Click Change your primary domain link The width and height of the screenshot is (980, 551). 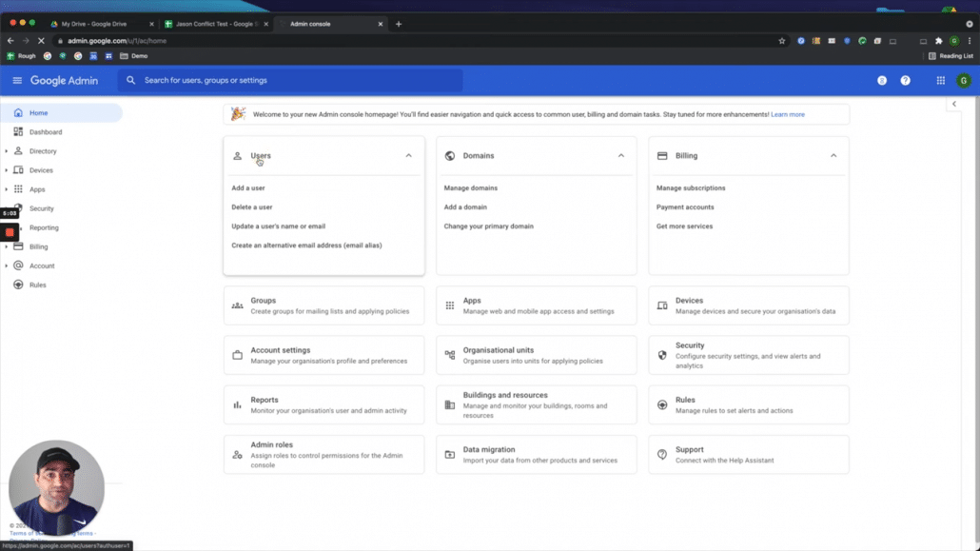click(x=489, y=226)
